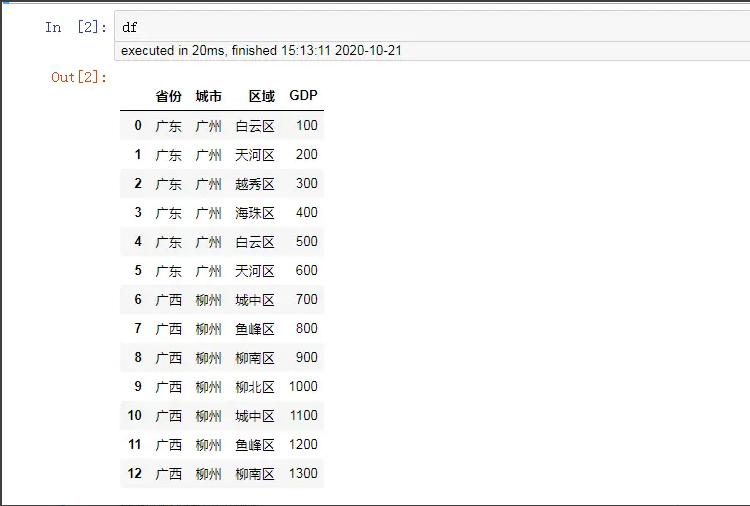
Task: Click GDP value 1000
Action: [x=303, y=386]
